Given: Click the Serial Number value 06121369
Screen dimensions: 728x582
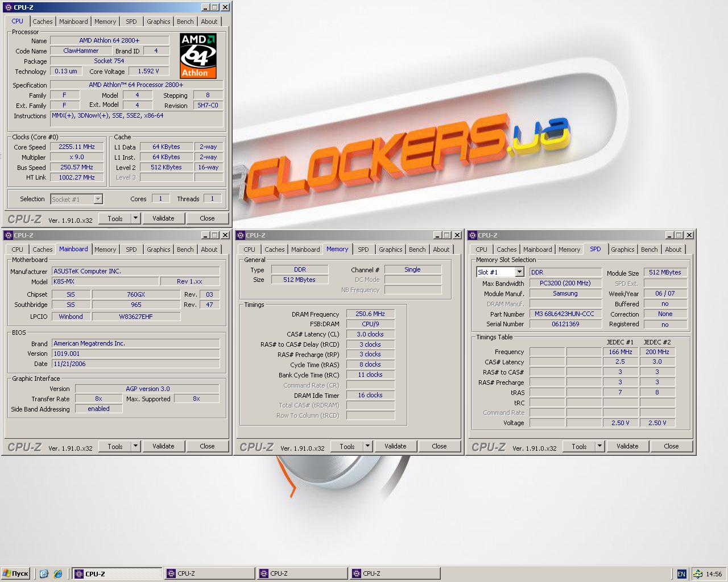Looking at the screenshot, I should click(x=565, y=324).
